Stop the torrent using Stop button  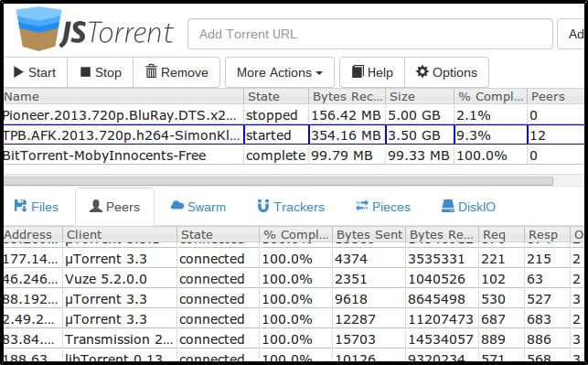tap(101, 72)
